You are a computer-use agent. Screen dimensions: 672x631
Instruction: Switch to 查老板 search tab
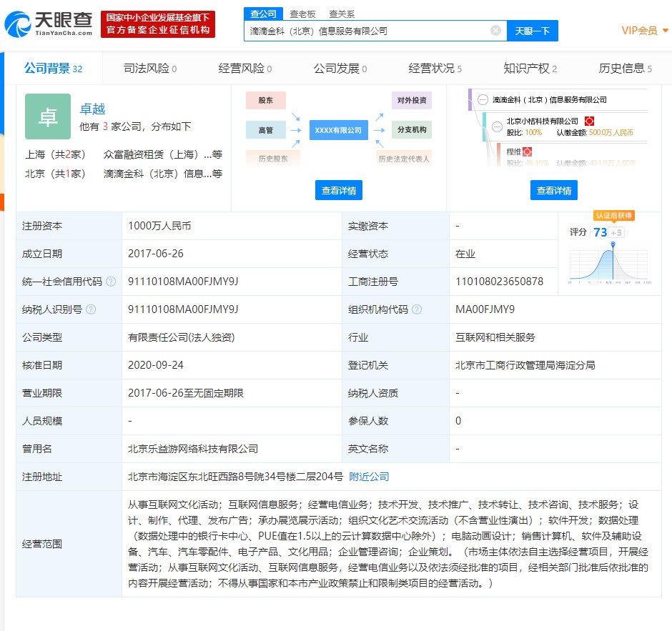point(302,14)
